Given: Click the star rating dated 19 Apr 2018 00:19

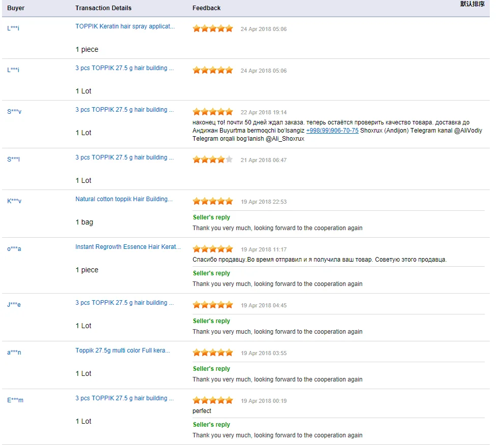Looking at the screenshot, I should [213, 400].
